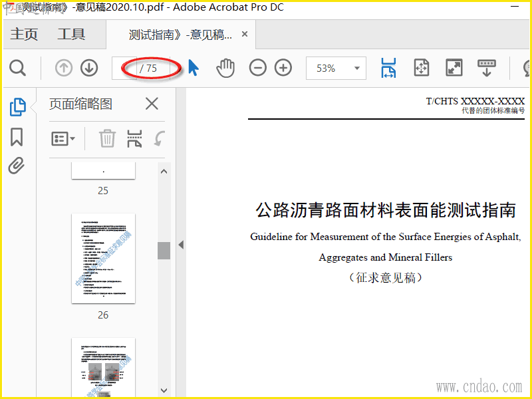The width and height of the screenshot is (532, 399).
Task: Select the 测试指南》-意见稿 document tab
Action: (180, 35)
